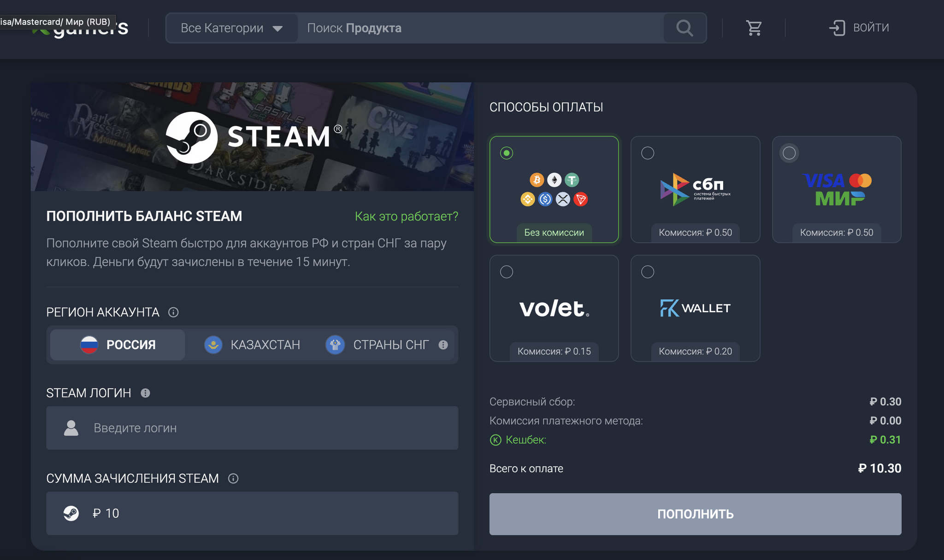Image resolution: width=944 pixels, height=560 pixels.
Task: Select the Visa/Mastercard/Мир radio button
Action: click(789, 153)
